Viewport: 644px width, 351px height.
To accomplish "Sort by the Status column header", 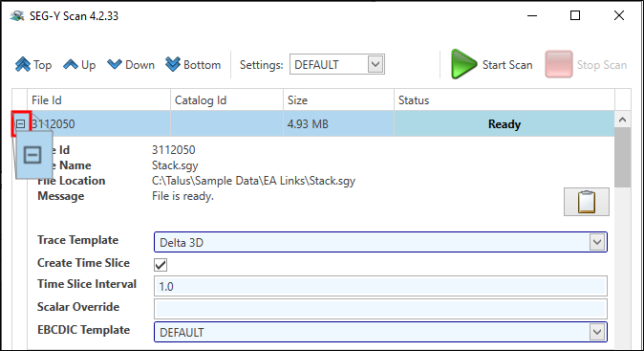I will point(504,99).
